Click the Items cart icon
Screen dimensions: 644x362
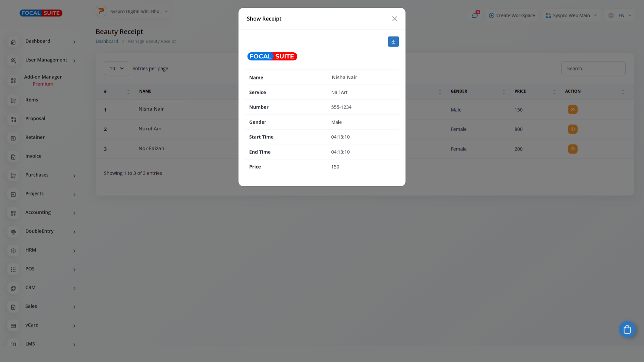point(13,101)
